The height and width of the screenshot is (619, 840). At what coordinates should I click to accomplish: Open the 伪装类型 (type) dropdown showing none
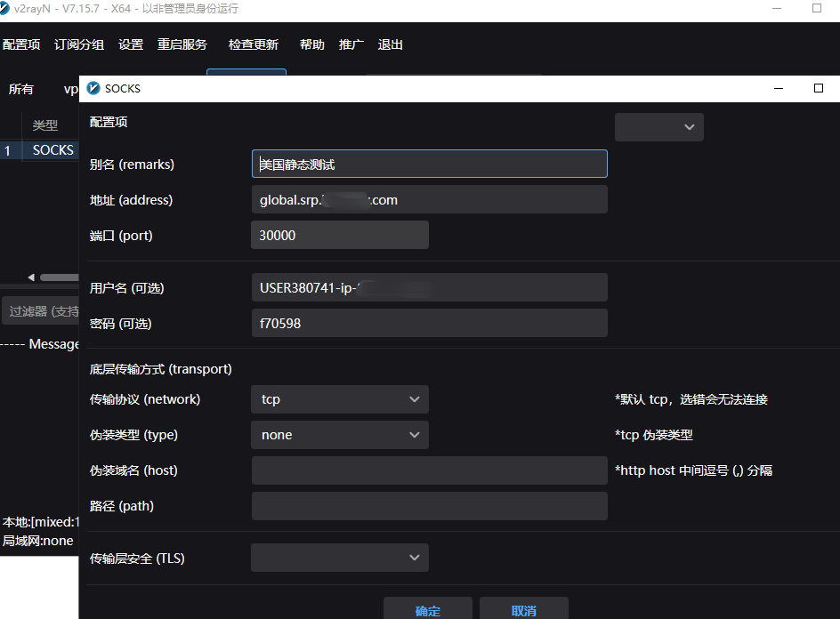pyautogui.click(x=340, y=435)
